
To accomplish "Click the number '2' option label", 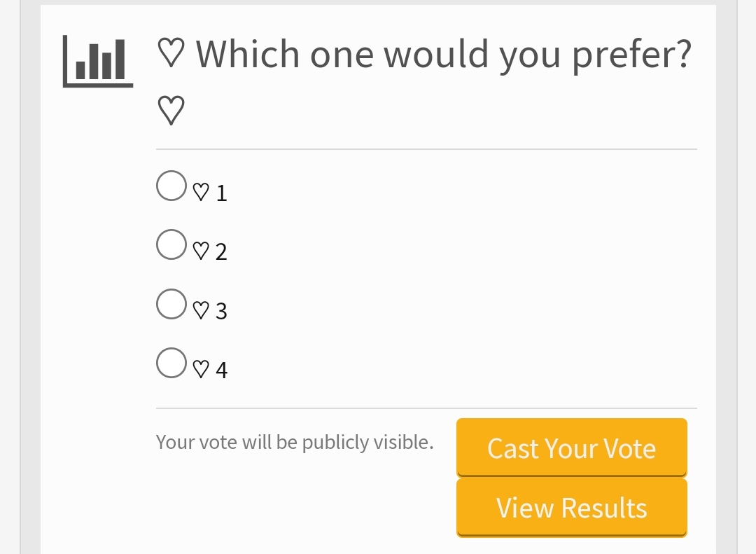I will (221, 252).
